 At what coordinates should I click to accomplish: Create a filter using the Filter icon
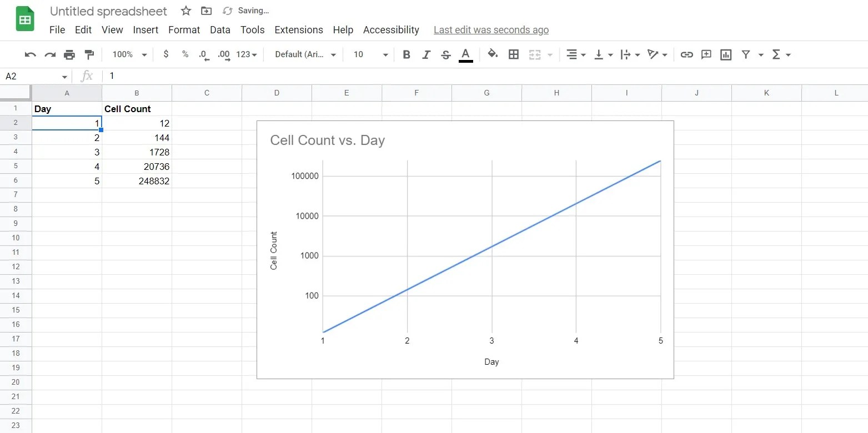pos(746,54)
